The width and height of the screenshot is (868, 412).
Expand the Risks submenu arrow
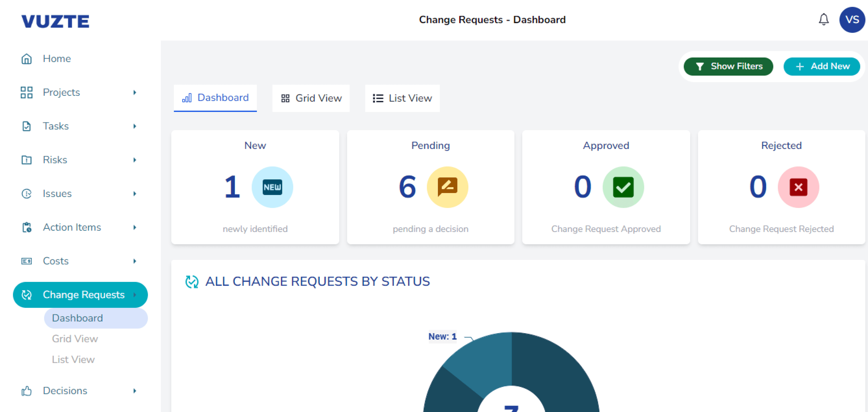pos(135,160)
